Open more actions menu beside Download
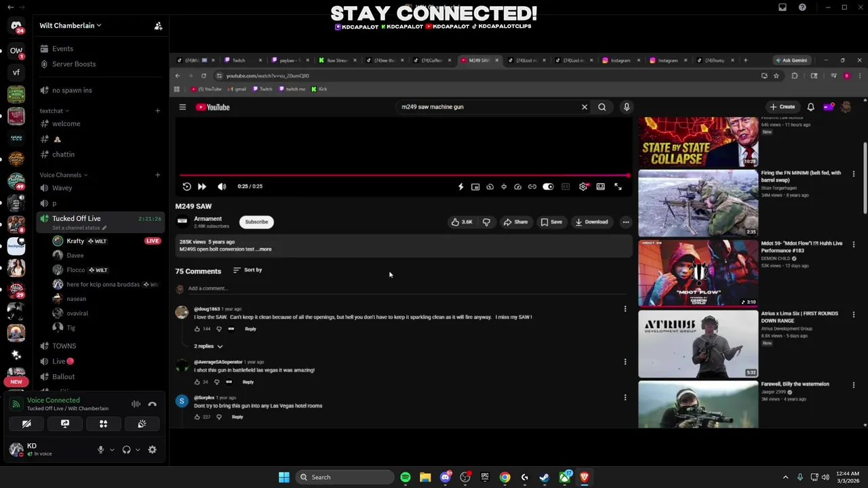The width and height of the screenshot is (868, 488). coord(626,222)
